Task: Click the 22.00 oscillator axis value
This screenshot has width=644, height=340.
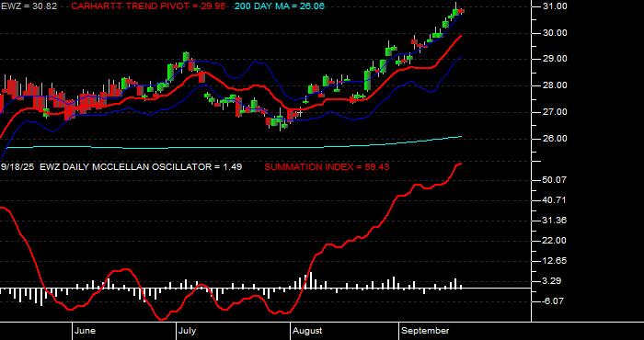Action: [556, 241]
